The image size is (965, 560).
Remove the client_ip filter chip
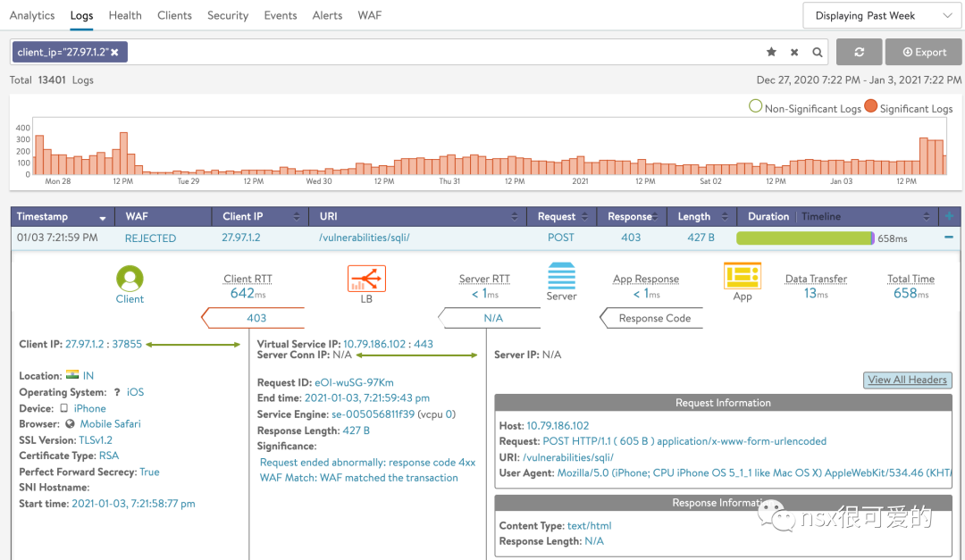click(x=114, y=53)
